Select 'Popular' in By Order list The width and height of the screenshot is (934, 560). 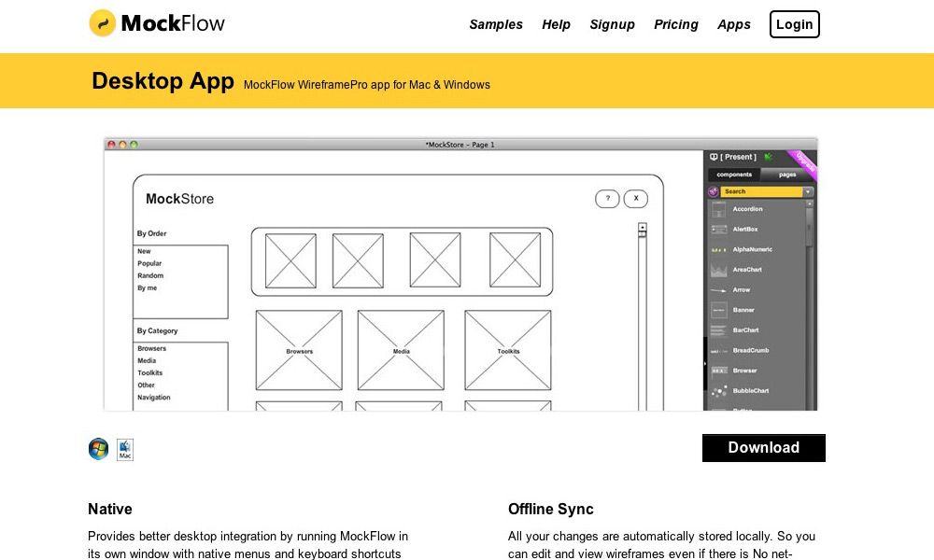[149, 263]
